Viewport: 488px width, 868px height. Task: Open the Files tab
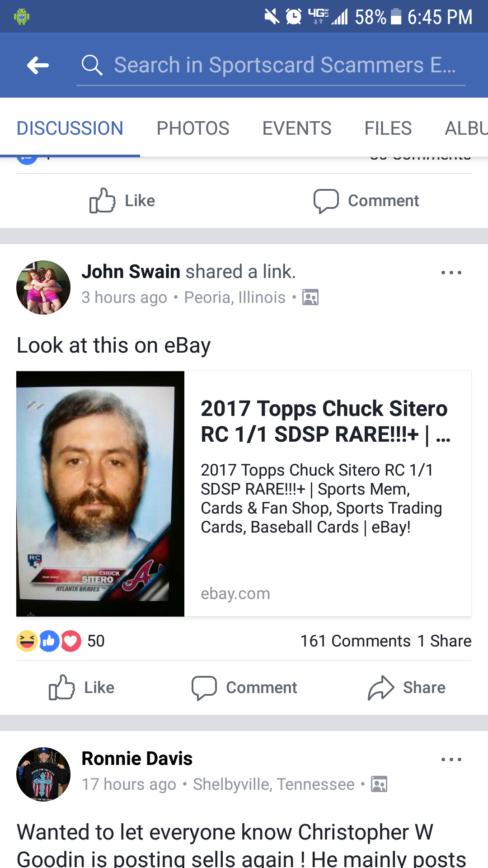388,128
